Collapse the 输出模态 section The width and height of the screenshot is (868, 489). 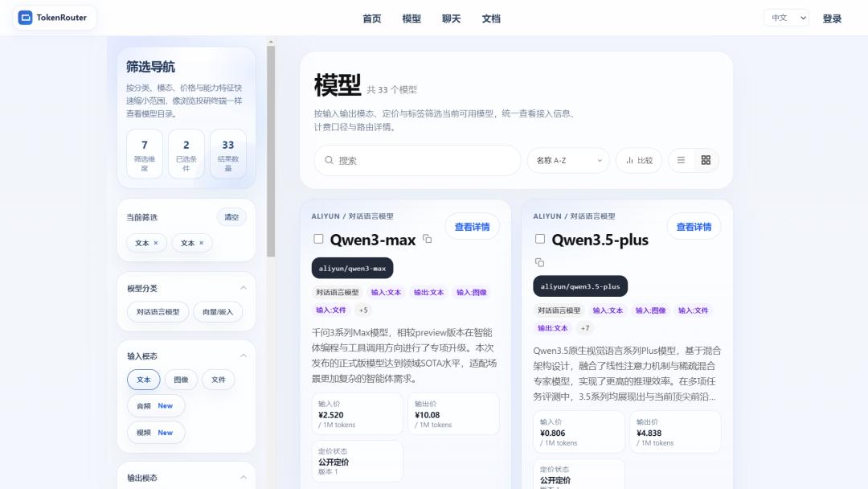243,478
